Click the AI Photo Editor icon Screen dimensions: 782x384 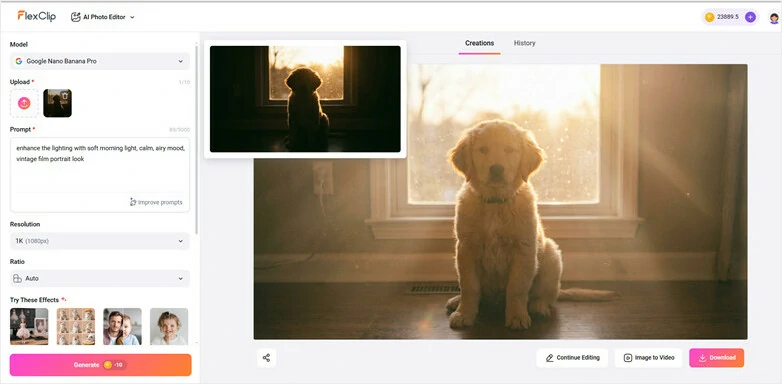[76, 17]
